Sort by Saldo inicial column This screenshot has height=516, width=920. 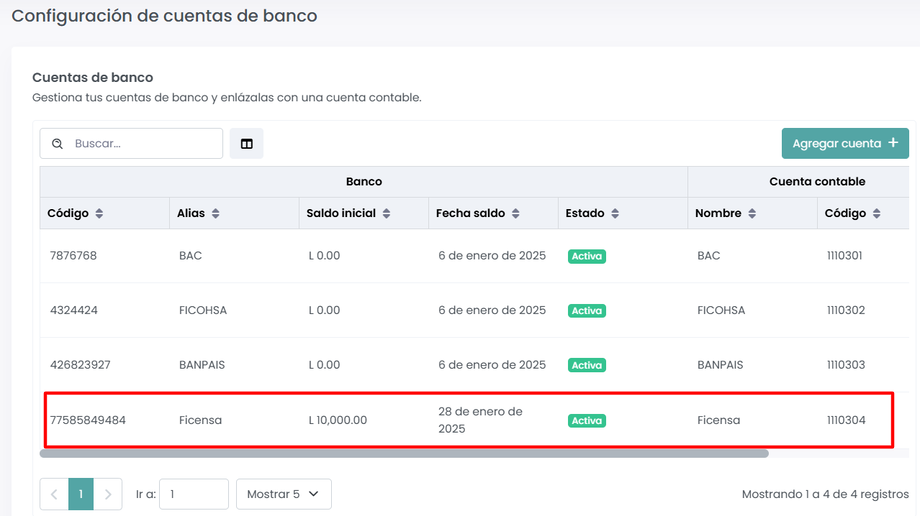coord(386,214)
